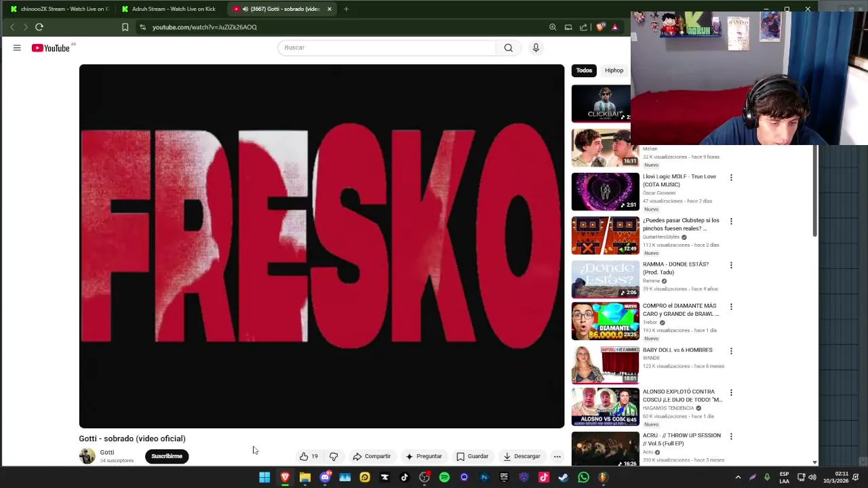868x488 pixels.
Task: Open Steam from taskbar
Action: click(563, 477)
